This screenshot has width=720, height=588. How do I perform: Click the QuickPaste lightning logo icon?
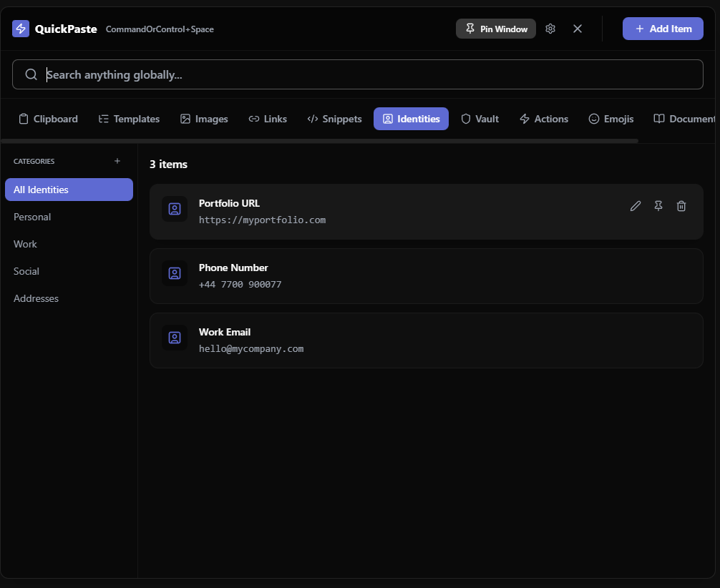(x=21, y=29)
